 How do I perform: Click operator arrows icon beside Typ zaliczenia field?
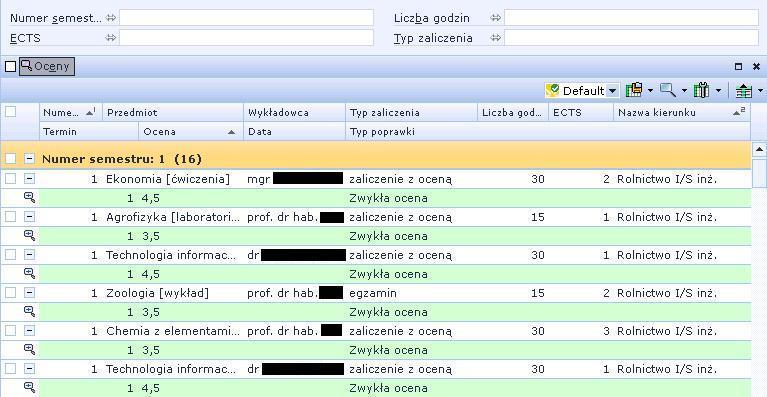tap(496, 38)
